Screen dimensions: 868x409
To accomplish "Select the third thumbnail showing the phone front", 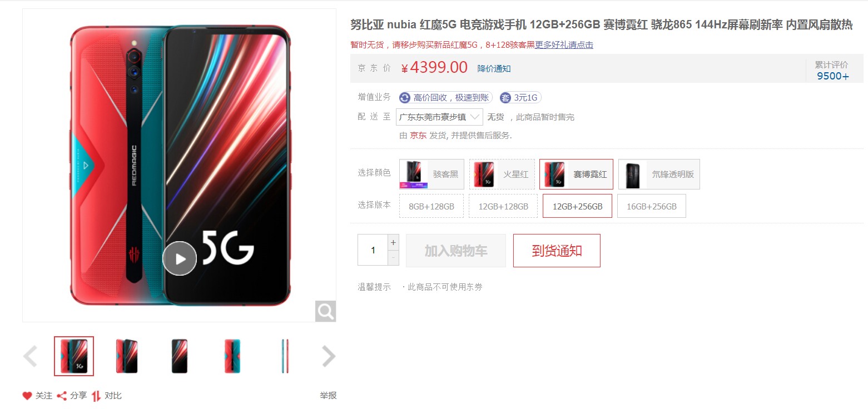I will pos(180,356).
